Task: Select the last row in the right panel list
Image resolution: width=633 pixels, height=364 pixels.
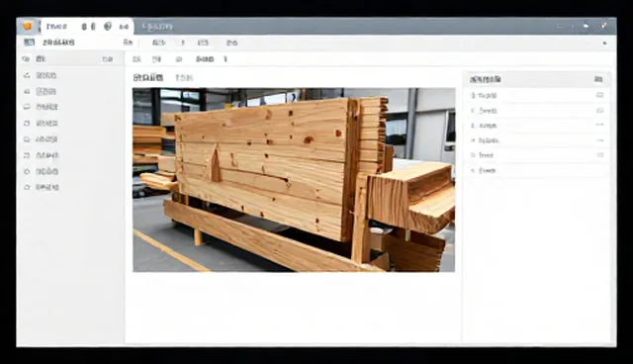Action: (x=537, y=171)
